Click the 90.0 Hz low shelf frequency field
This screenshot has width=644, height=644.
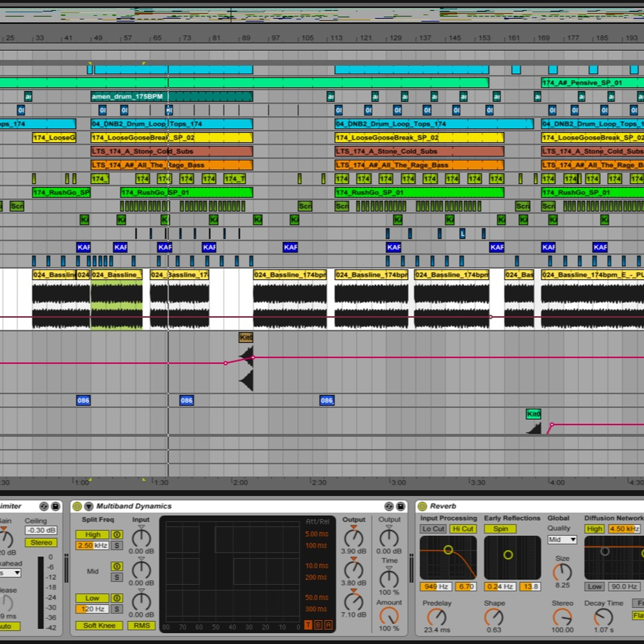click(624, 587)
